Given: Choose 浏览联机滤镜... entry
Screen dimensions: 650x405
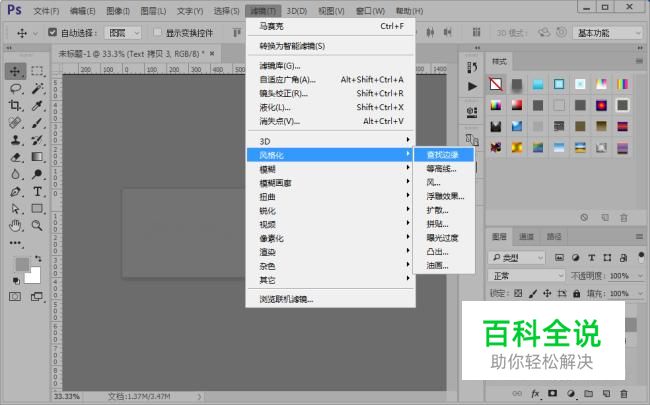Looking at the screenshot, I should (x=330, y=299).
